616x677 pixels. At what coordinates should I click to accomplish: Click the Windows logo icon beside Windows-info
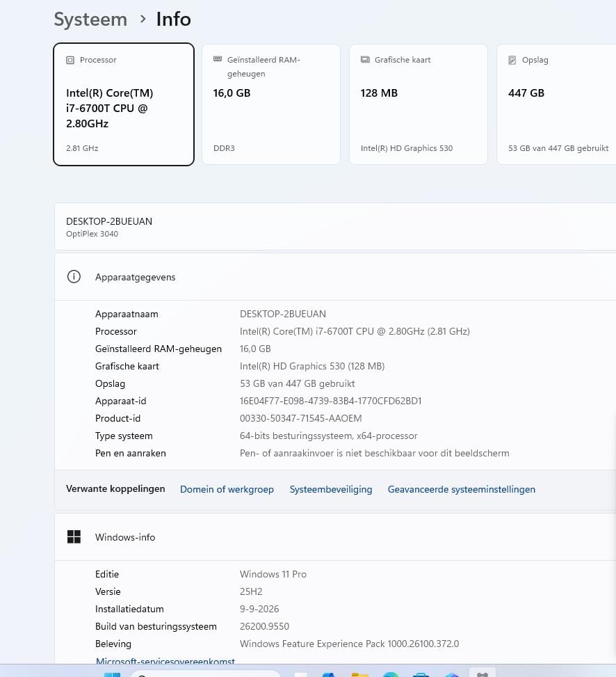74,536
